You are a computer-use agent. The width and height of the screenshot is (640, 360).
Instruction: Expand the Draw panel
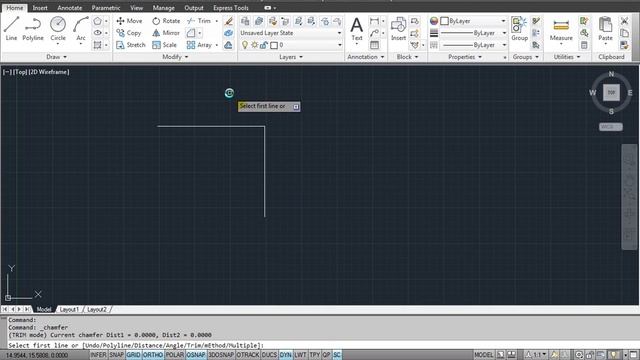(56, 57)
